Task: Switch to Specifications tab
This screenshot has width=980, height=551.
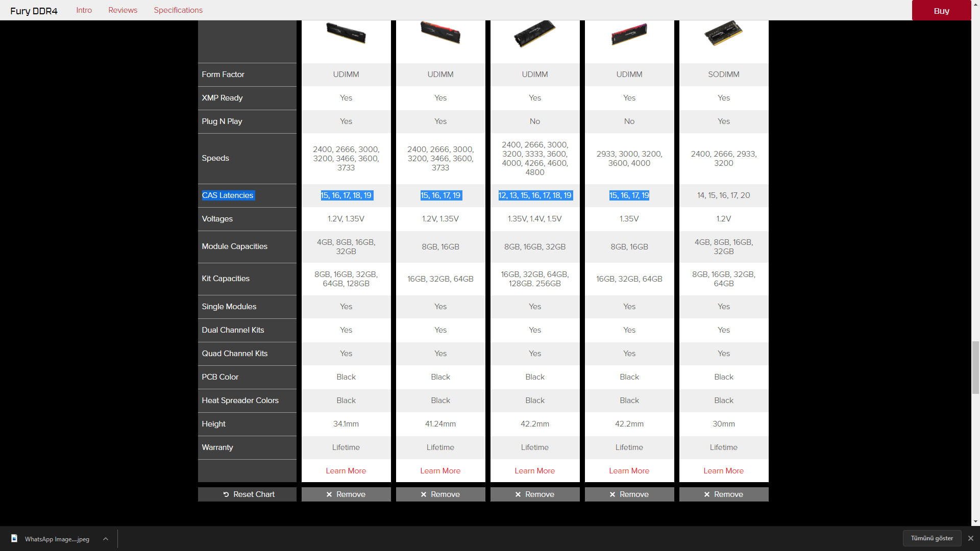Action: click(x=178, y=10)
